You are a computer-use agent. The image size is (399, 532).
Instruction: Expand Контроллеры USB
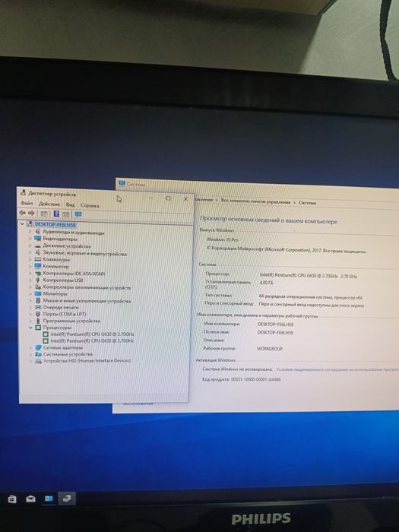[x=30, y=280]
